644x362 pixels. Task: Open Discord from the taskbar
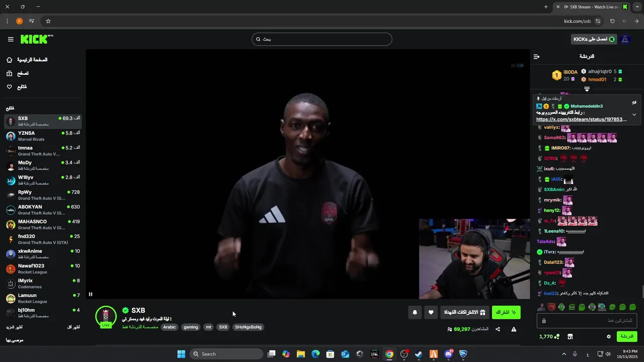click(448, 354)
